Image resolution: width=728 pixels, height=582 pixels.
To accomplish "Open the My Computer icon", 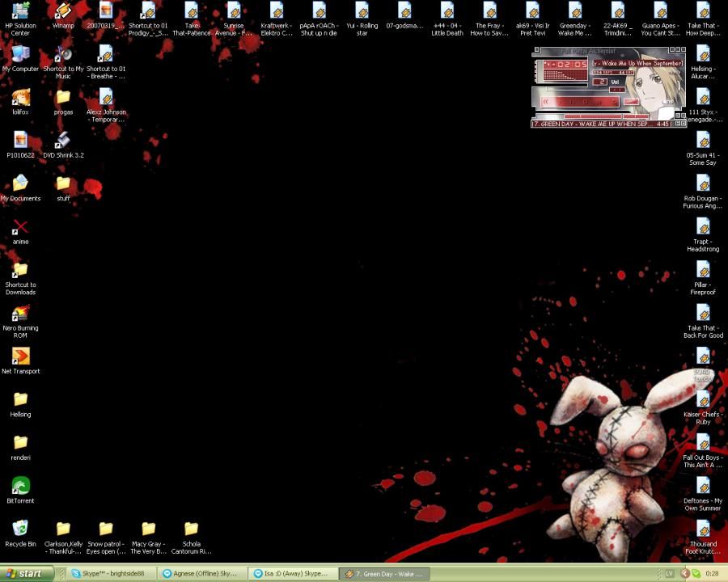I will coord(20,59).
